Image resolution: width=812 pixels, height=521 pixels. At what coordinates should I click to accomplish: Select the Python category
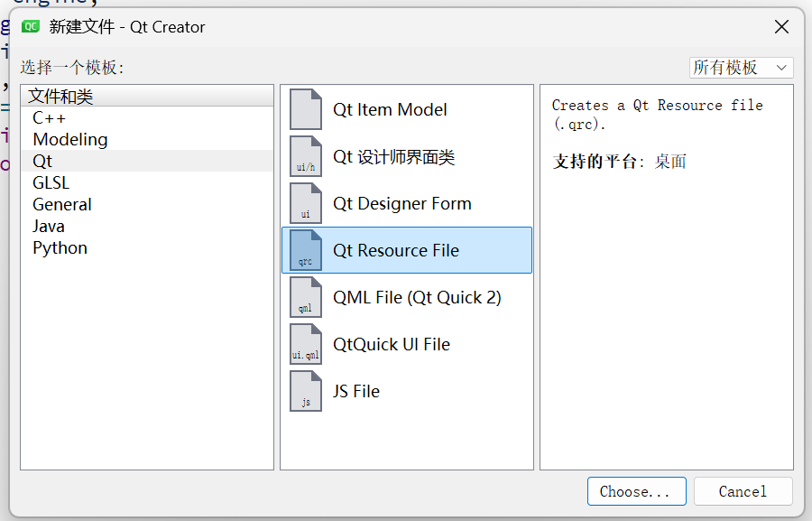tap(147, 247)
